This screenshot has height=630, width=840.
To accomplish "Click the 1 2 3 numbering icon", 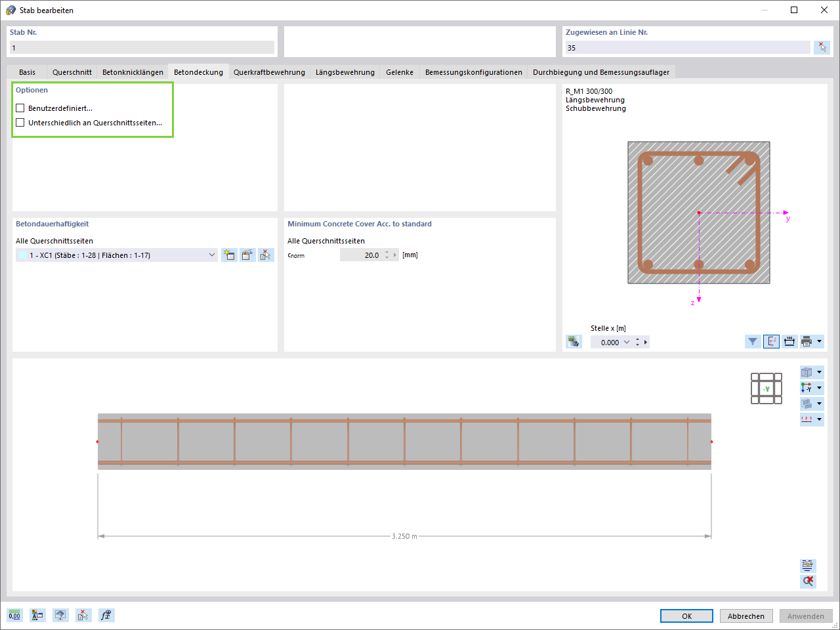I will pos(807,419).
